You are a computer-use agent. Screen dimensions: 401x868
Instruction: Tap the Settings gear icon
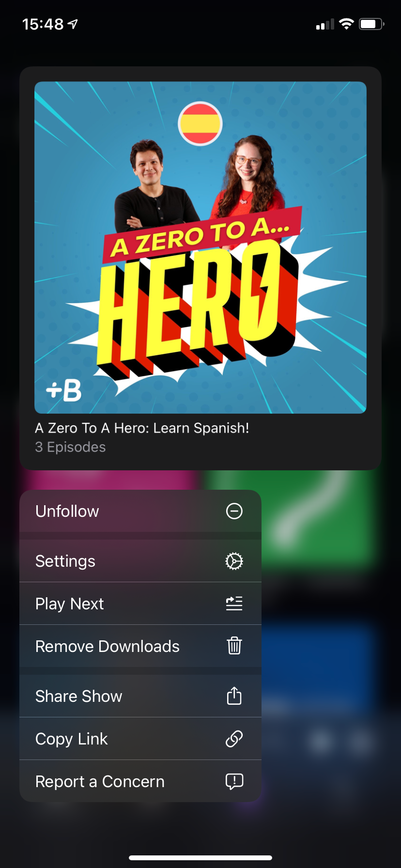pyautogui.click(x=234, y=561)
